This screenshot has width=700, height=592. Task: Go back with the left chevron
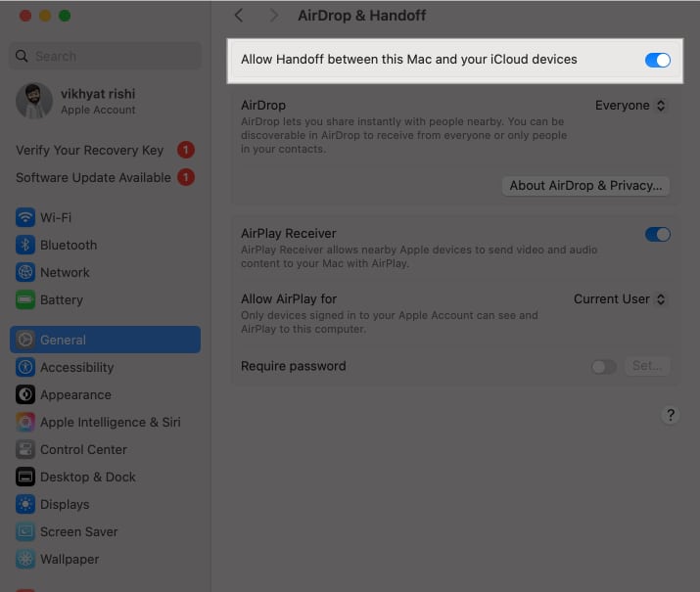pos(239,16)
